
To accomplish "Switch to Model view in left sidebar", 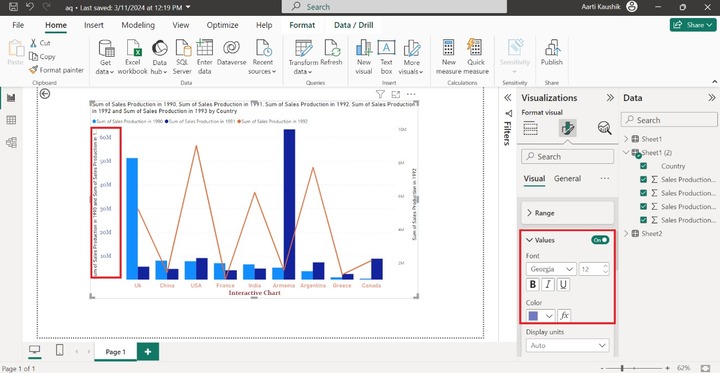I will (x=11, y=142).
